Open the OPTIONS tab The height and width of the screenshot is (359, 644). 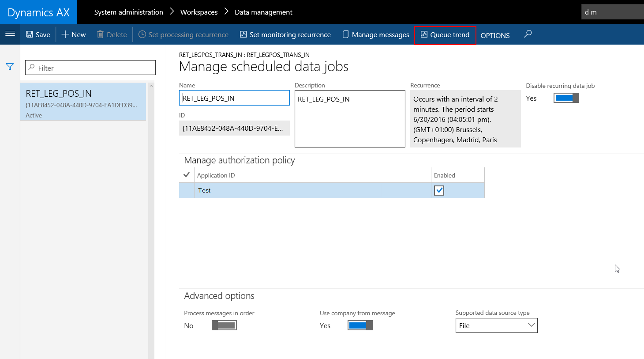tap(495, 35)
